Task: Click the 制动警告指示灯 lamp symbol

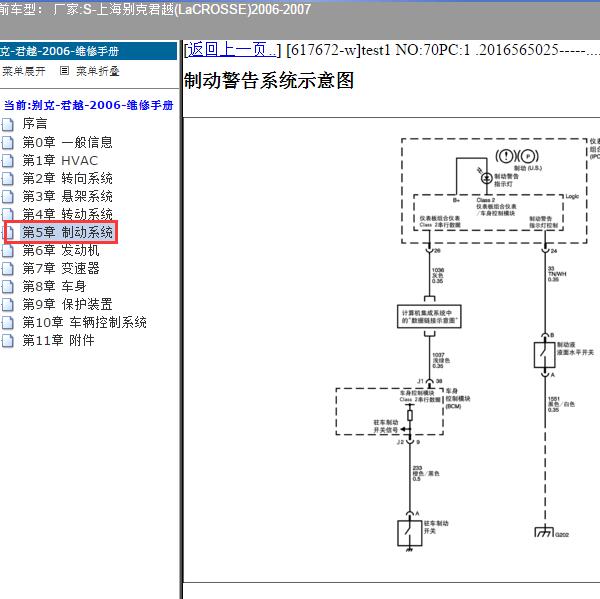Action: pos(486,178)
